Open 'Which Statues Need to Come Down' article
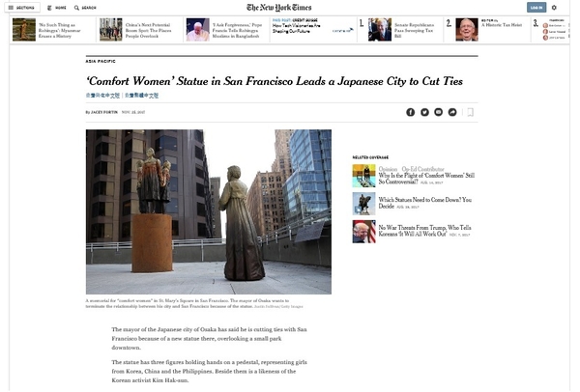 click(424, 203)
